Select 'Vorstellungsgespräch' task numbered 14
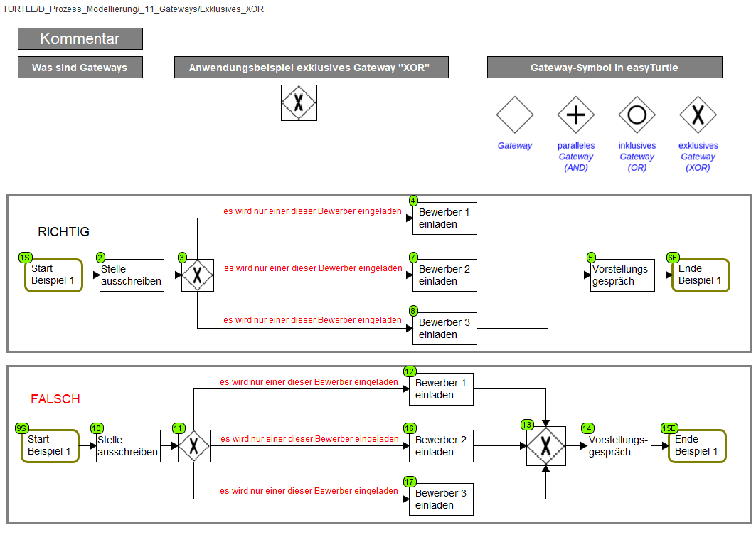This screenshot has width=756, height=550. coord(619,446)
